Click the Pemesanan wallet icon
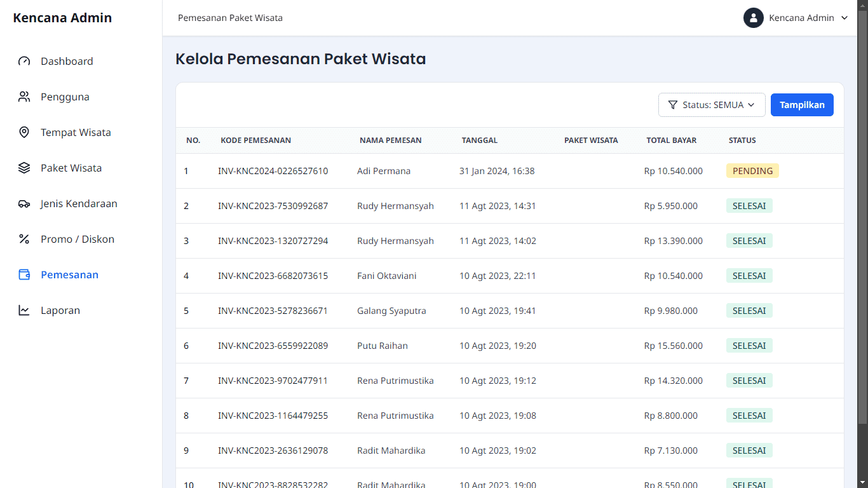 click(24, 275)
